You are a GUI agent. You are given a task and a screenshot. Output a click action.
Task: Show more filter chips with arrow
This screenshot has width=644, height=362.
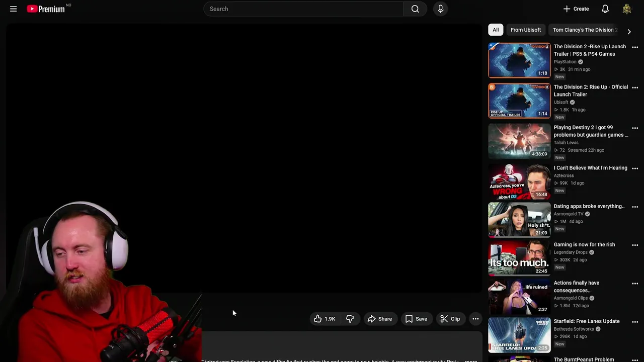coord(629,31)
